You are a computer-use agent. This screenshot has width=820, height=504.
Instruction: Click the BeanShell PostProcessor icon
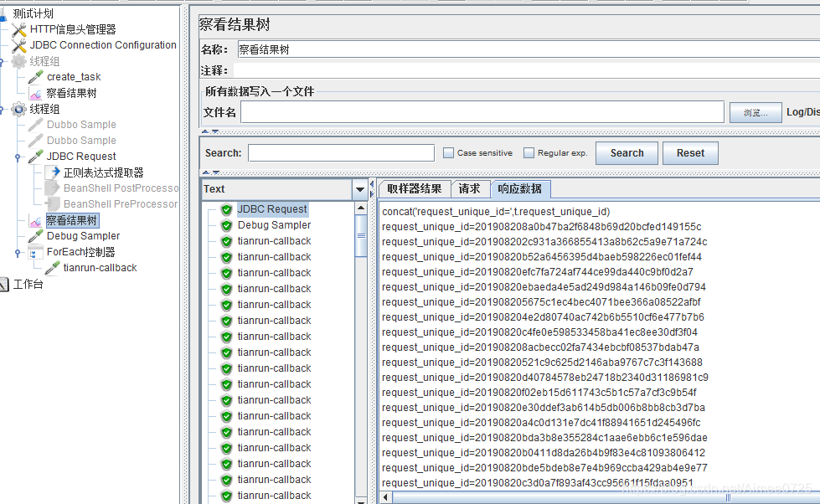[x=52, y=188]
